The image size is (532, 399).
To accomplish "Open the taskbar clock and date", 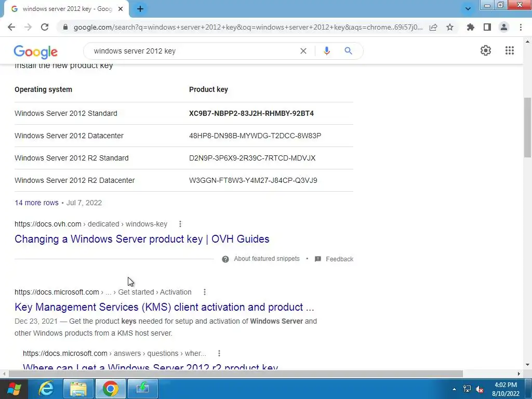I will coord(506,389).
